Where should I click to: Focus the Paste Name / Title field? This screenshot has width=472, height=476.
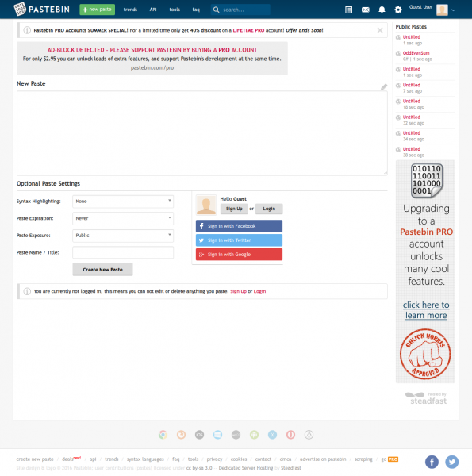pos(123,252)
